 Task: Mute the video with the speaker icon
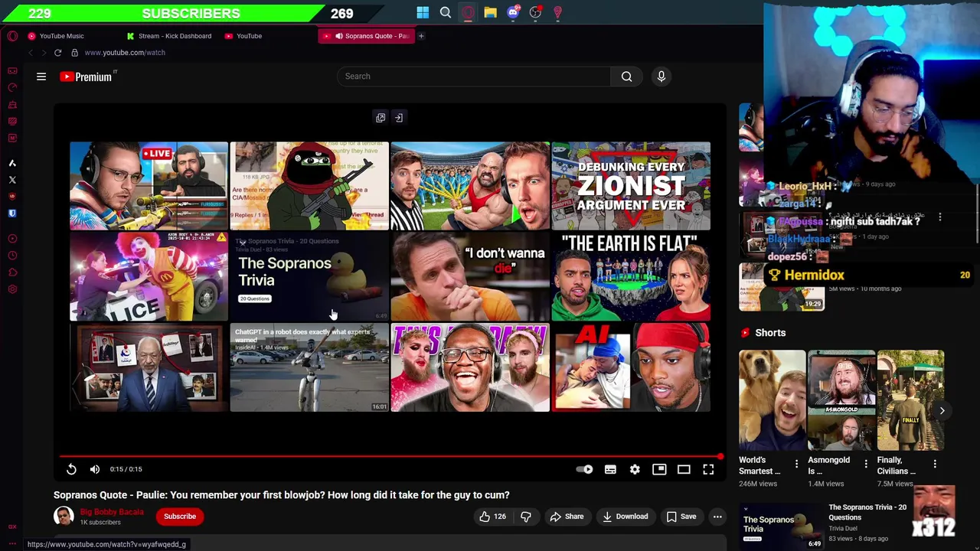tap(95, 469)
